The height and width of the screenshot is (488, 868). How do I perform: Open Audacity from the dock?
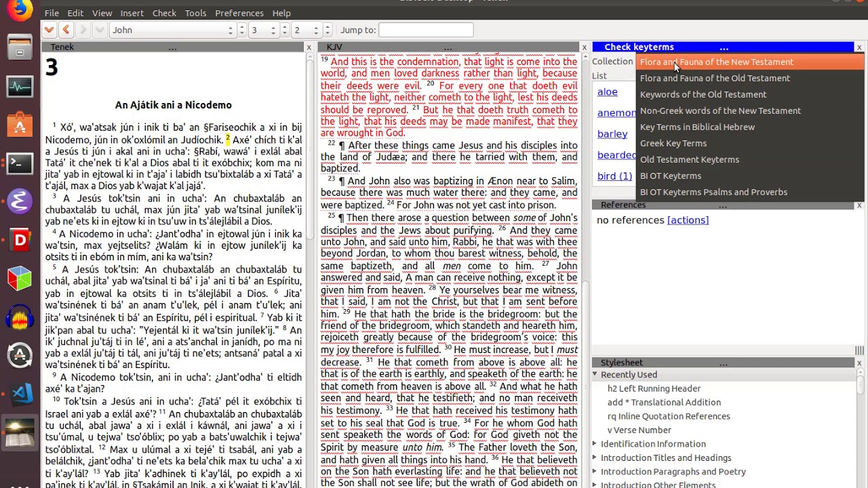[x=20, y=317]
